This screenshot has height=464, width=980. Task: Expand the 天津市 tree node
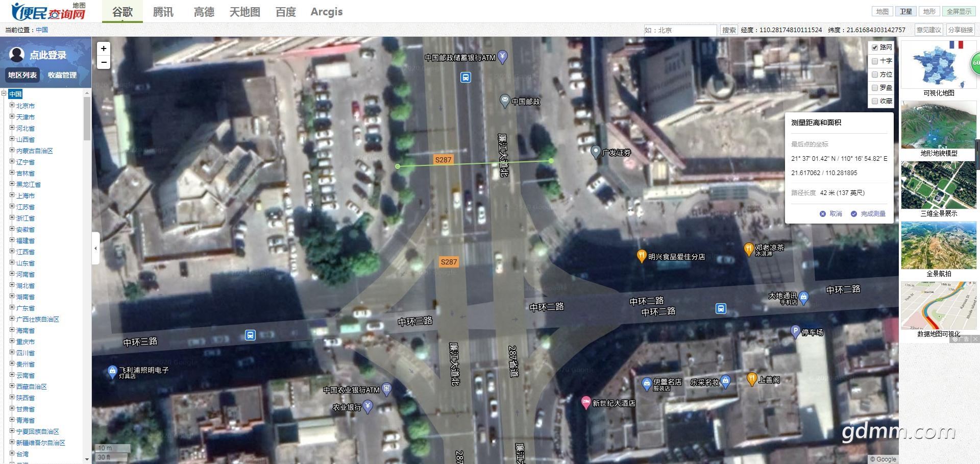[x=12, y=116]
